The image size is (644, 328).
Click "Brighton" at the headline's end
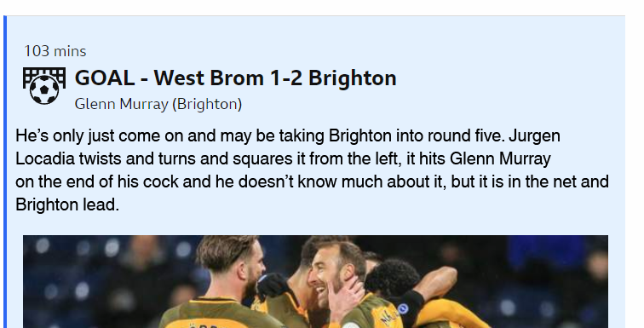tap(353, 79)
